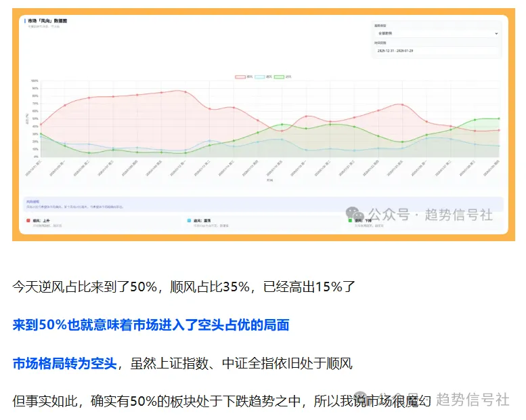This screenshot has width=526, height=420.
Task: Click the text 虽然上证指数、中证全指依旧处于顺风
Action: tap(242, 363)
